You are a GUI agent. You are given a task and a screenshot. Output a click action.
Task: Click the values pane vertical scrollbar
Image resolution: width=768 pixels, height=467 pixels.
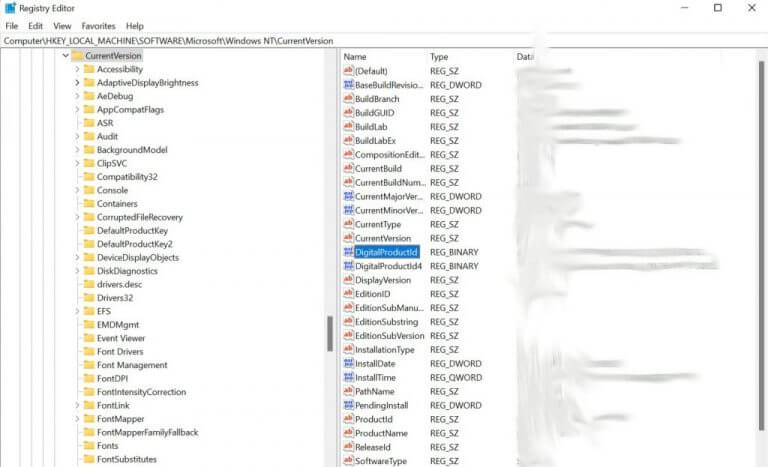coord(762,246)
